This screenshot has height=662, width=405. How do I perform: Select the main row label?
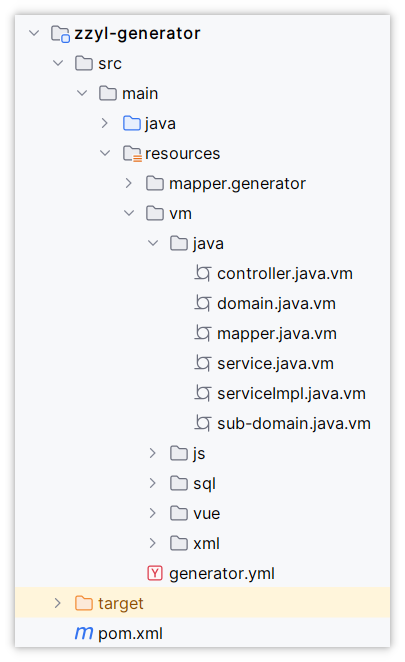tap(140, 94)
